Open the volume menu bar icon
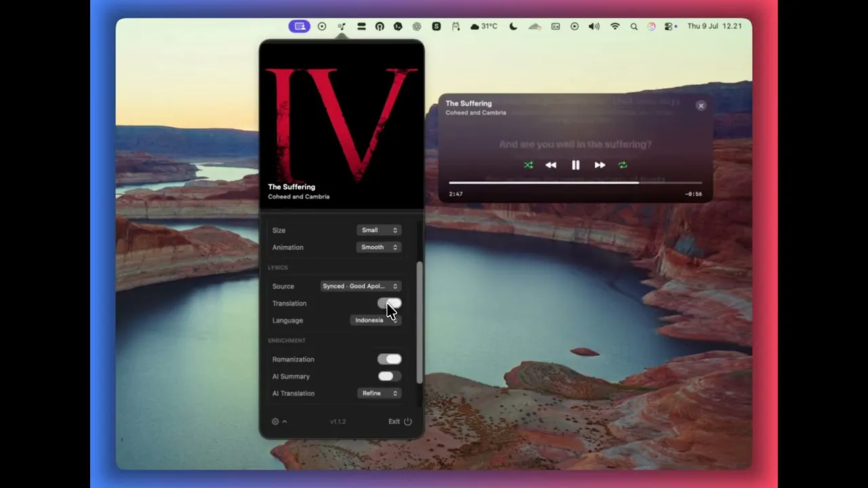868x488 pixels. pyautogui.click(x=594, y=26)
